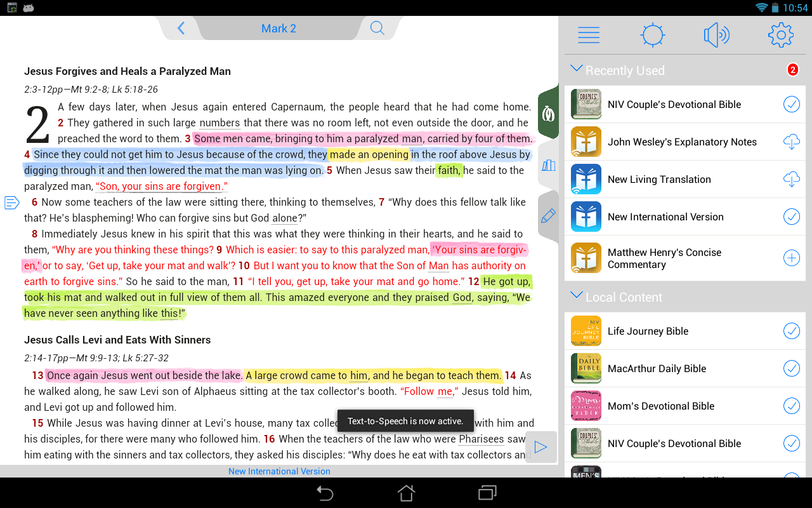The image size is (812, 508).
Task: Select the books library side tab
Action: click(548, 166)
